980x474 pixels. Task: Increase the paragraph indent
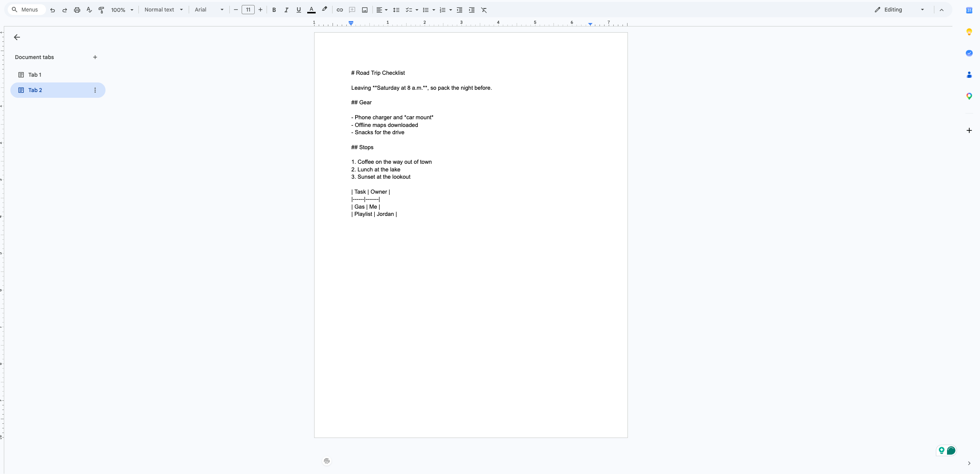pos(472,10)
